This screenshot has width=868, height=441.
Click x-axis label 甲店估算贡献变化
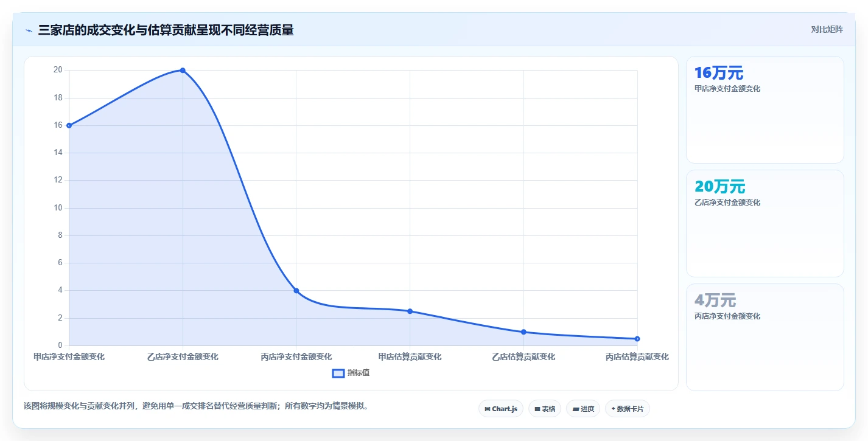tap(410, 356)
